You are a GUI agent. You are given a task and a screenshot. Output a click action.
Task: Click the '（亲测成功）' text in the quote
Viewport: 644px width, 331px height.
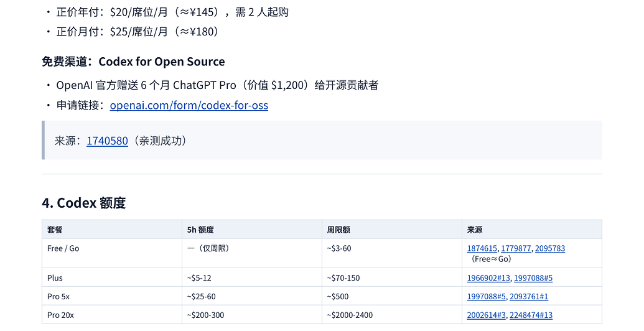160,141
